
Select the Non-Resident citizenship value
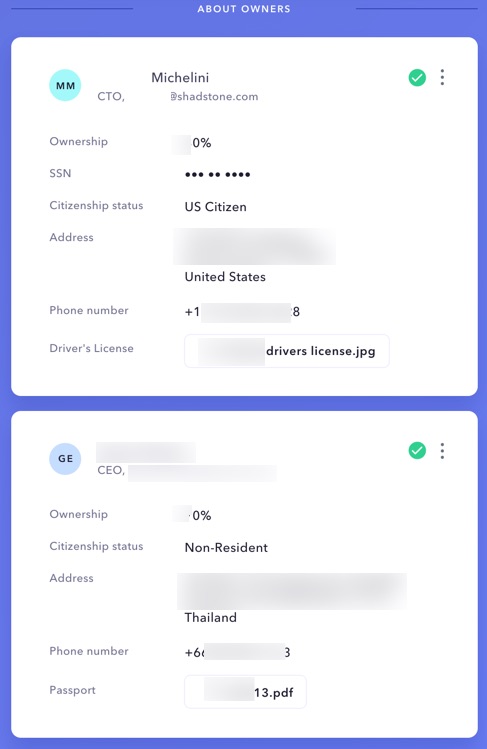point(226,547)
